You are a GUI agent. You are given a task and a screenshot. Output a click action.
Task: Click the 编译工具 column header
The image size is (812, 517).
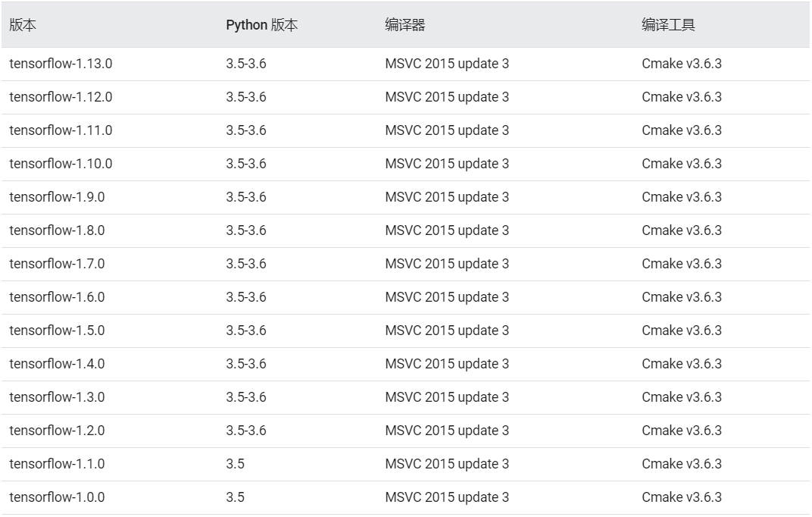668,25
